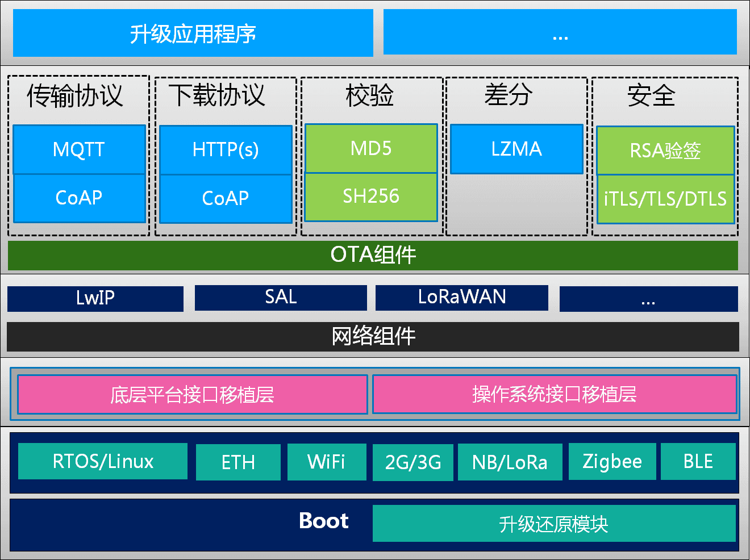Screen dimensions: 750x560
Task: Click the LZMA differential block
Action: pos(516,149)
